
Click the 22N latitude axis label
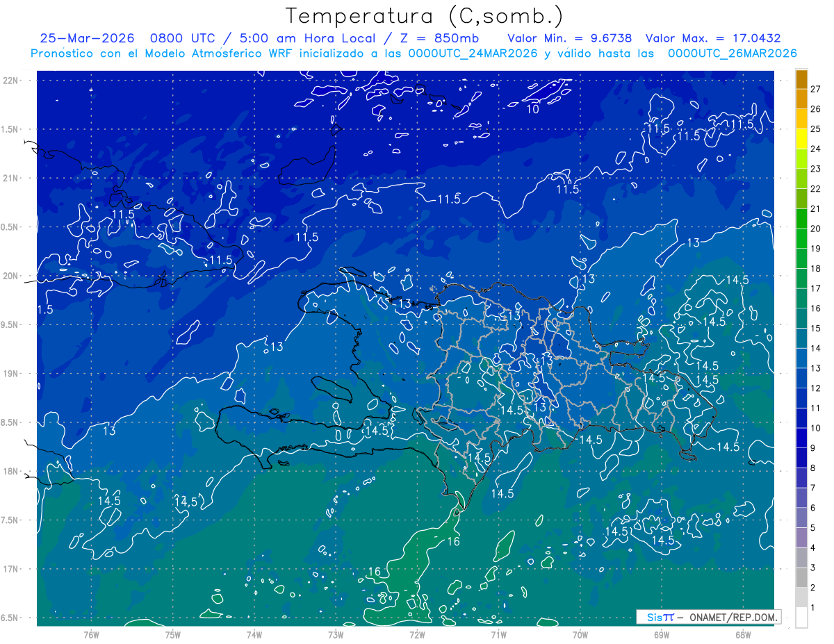[x=11, y=81]
